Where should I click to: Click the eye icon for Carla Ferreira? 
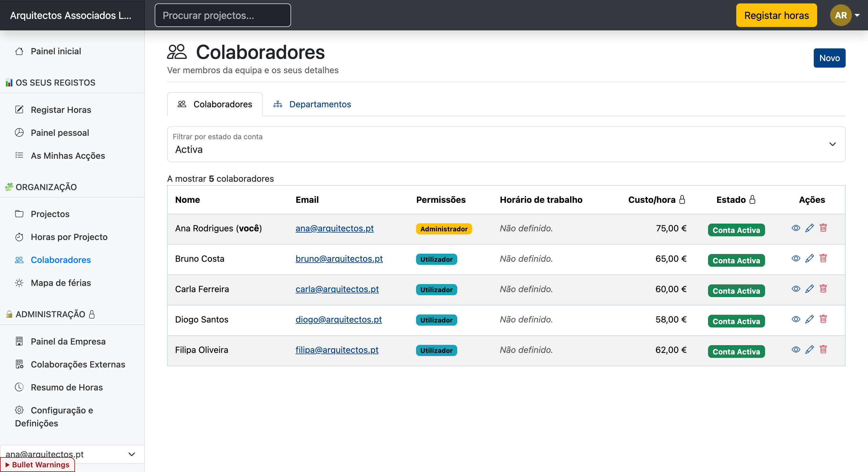[796, 289]
